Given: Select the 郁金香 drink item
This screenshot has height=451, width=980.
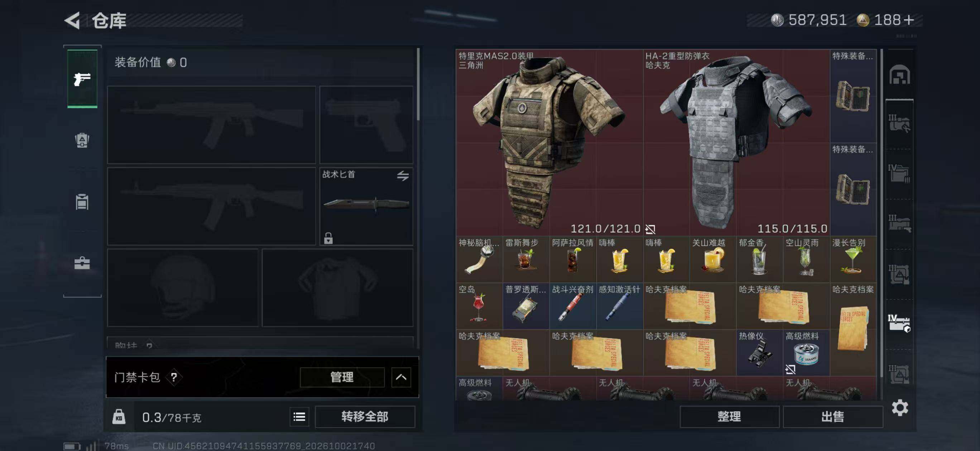Looking at the screenshot, I should click(760, 260).
